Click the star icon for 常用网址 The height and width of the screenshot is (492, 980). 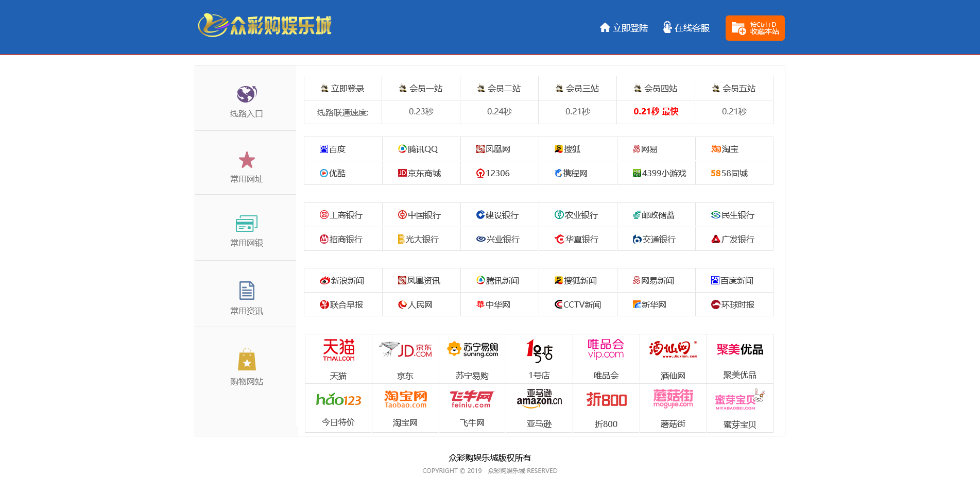(x=247, y=160)
